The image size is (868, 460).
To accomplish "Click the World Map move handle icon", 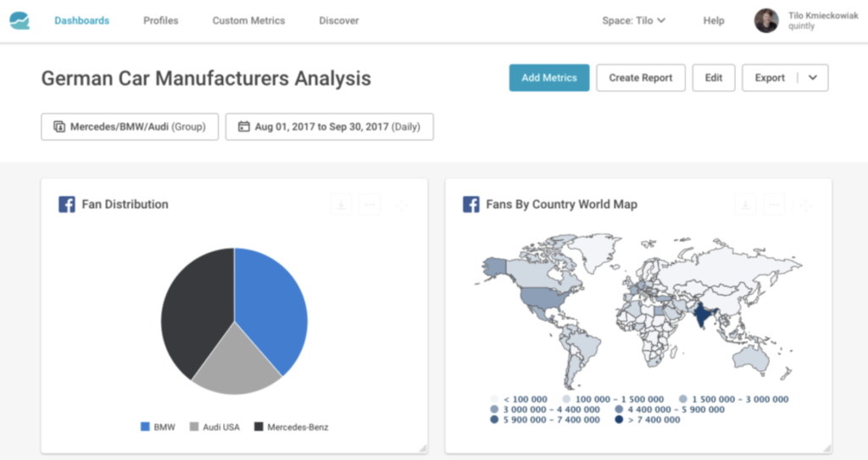I will tap(806, 205).
